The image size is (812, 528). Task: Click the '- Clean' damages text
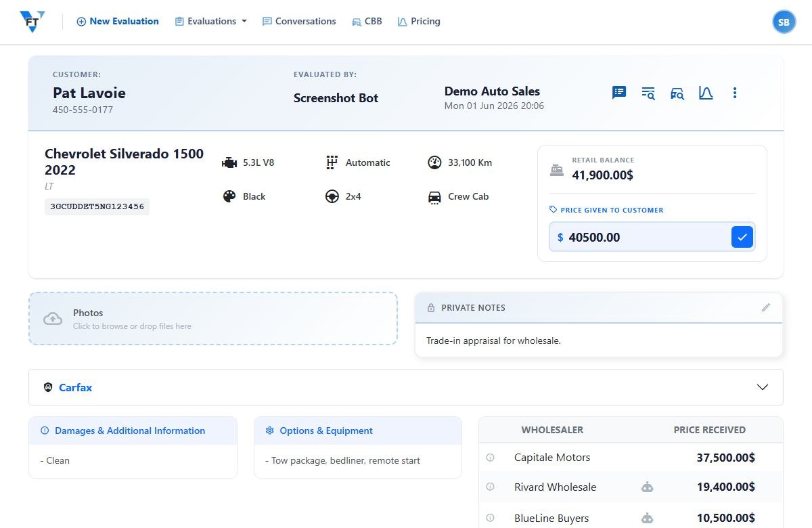tap(55, 460)
